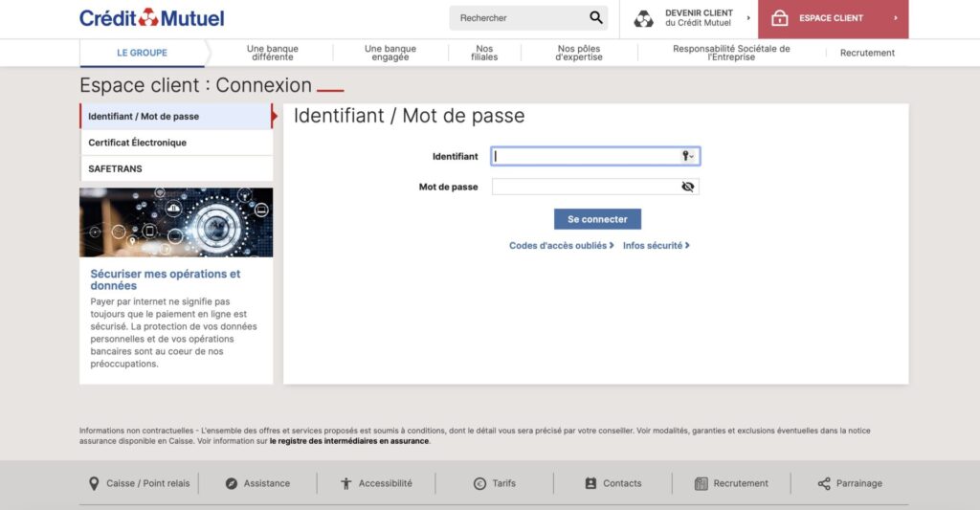
Task: Click the cybersecurity banner image
Action: point(176,222)
